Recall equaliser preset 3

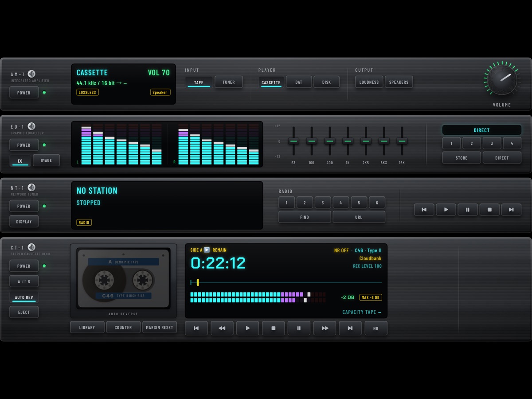(492, 143)
